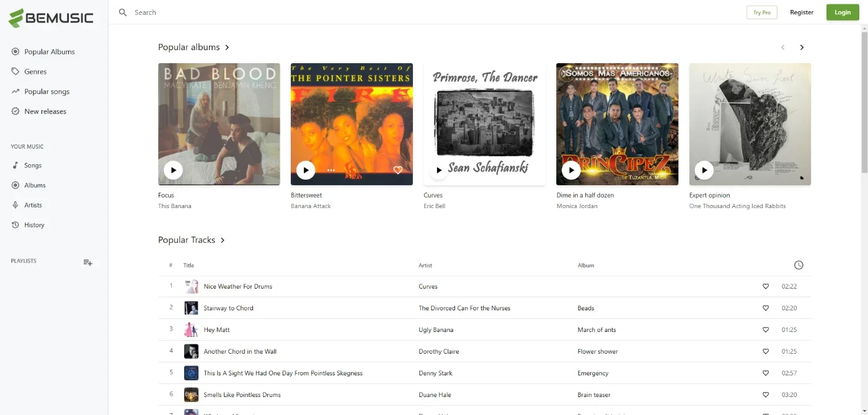Click the Try Pro button
868x415 pixels.
tap(762, 12)
